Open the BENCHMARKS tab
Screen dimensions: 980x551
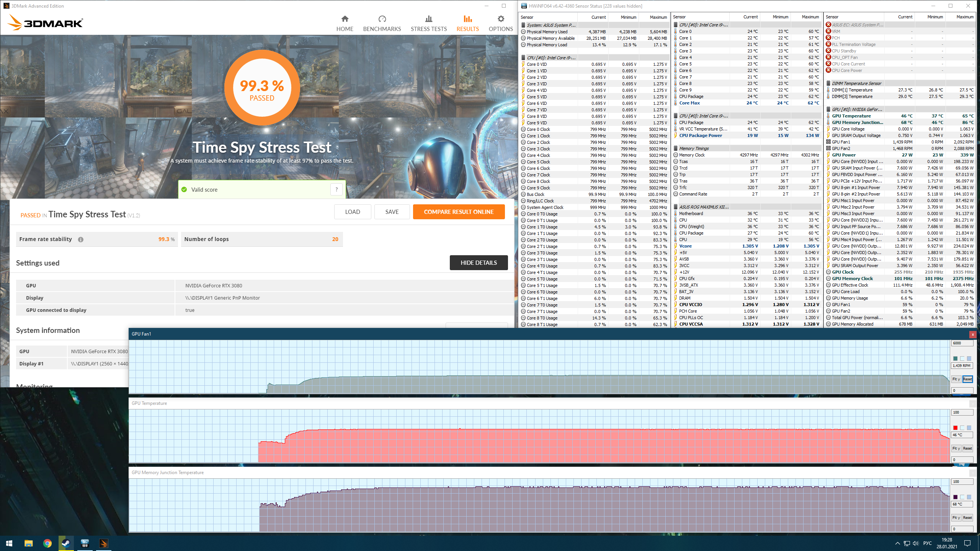point(382,23)
